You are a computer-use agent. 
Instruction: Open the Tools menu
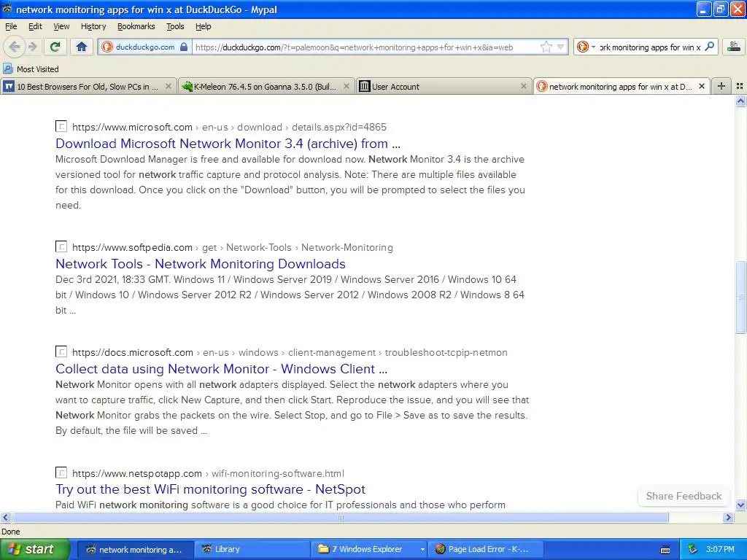(175, 26)
